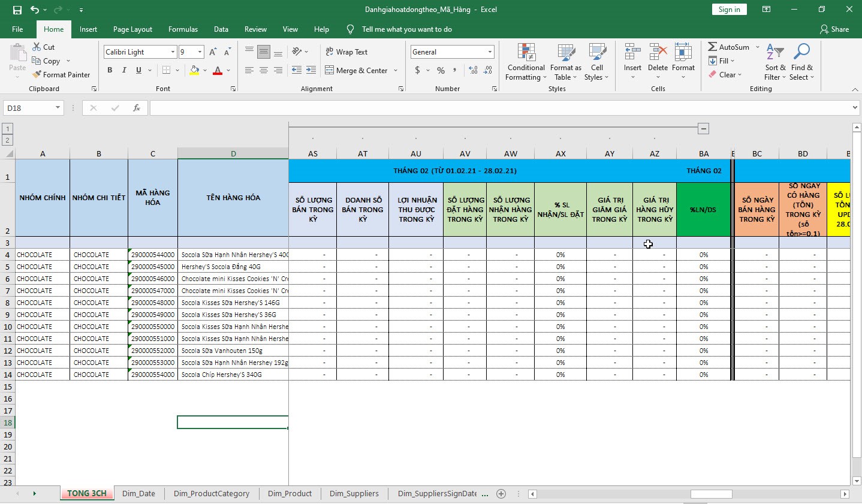Open the font size dropdown

(200, 52)
